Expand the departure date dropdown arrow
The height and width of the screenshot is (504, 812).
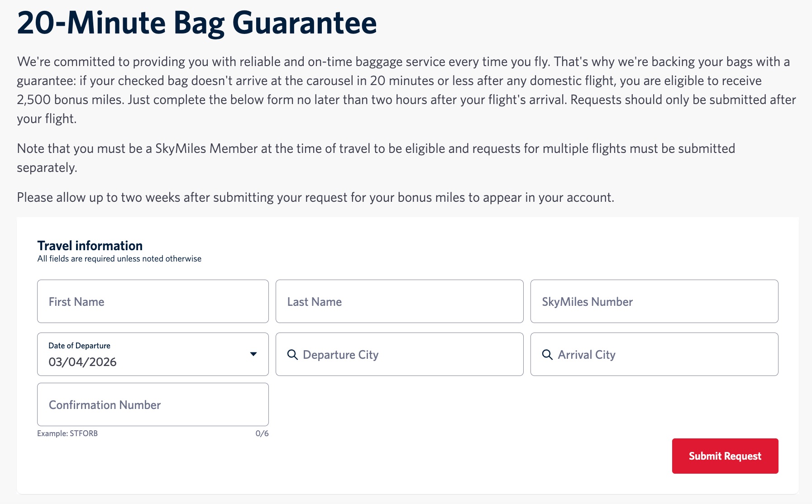pos(254,354)
